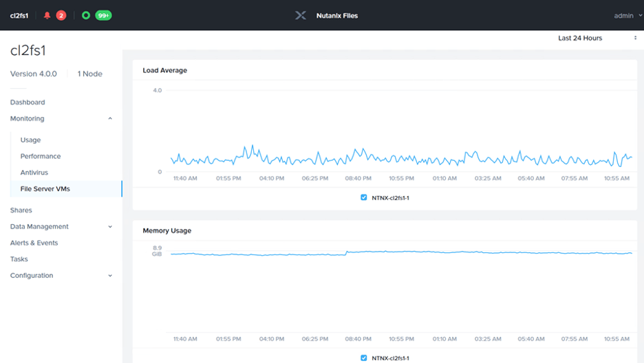Click the Version 4.0.0 text
Screen dimensions: 644x363
pos(33,74)
